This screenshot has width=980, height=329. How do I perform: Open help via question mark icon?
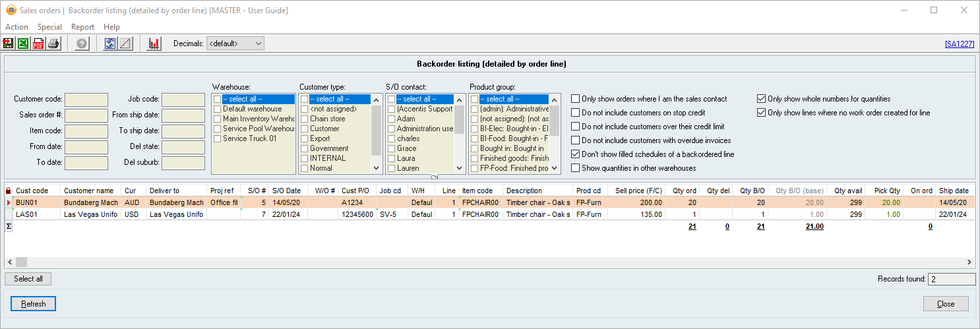(x=82, y=44)
